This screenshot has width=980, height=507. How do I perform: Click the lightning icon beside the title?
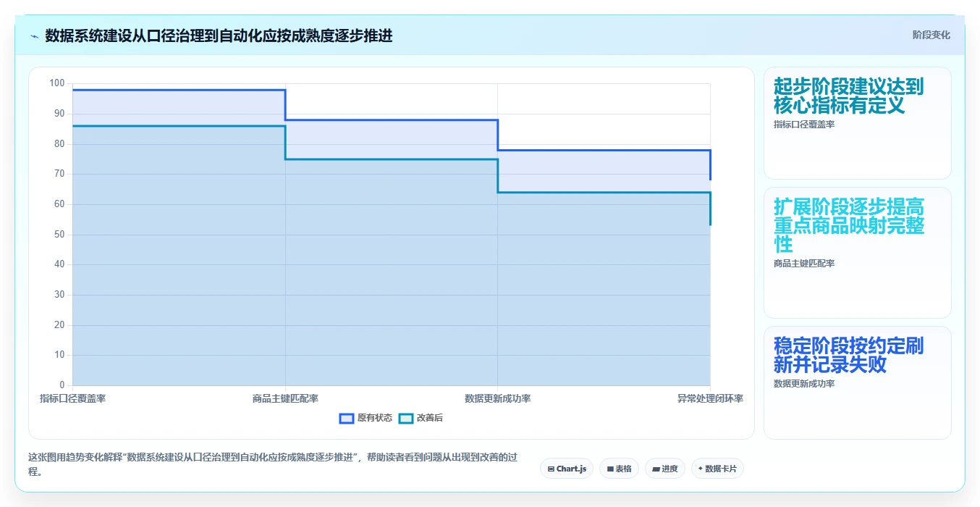coord(35,36)
